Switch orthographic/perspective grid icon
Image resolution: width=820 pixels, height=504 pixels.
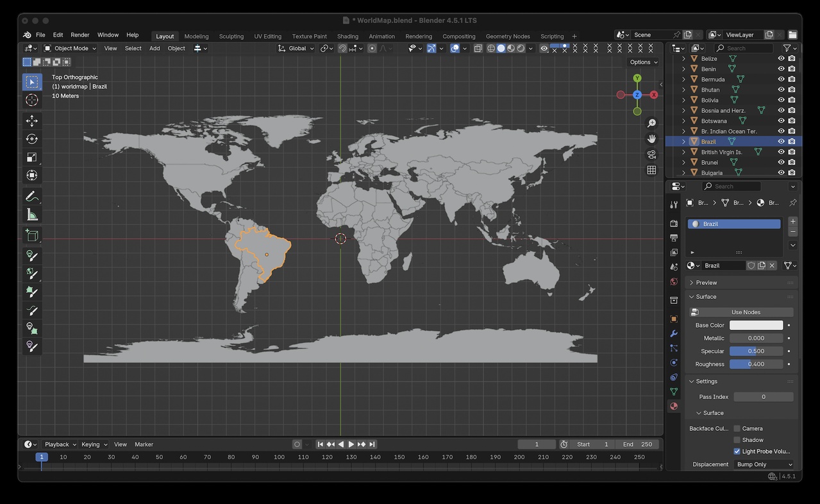pyautogui.click(x=651, y=170)
